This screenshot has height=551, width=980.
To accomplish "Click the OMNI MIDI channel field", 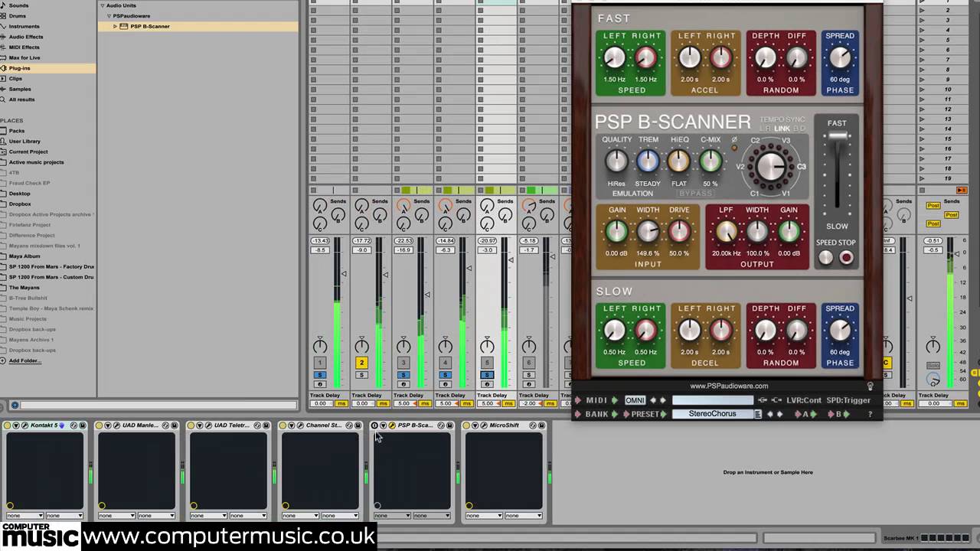I will [635, 400].
